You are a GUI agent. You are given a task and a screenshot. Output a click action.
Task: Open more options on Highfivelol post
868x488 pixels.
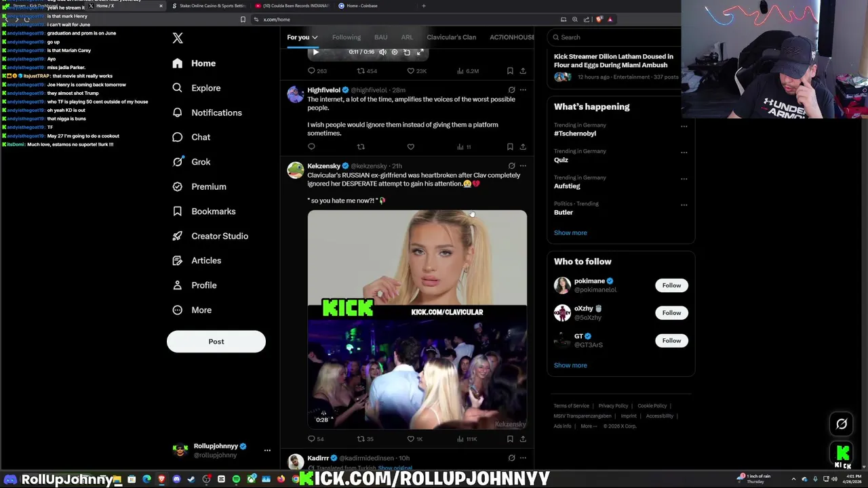tap(523, 89)
